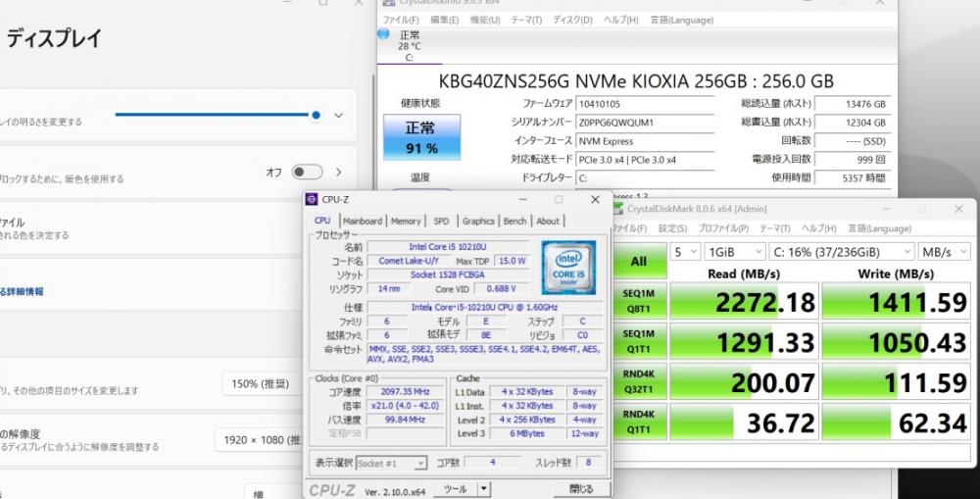This screenshot has width=980, height=499.
Task: Open the CPU-Z tools dropdown arrow
Action: click(484, 489)
